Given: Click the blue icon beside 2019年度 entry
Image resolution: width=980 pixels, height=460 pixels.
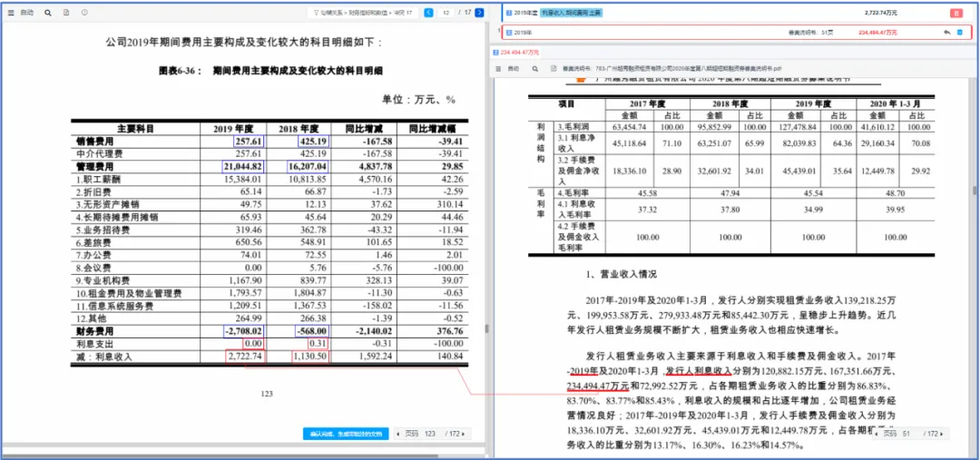Looking at the screenshot, I should [x=509, y=13].
